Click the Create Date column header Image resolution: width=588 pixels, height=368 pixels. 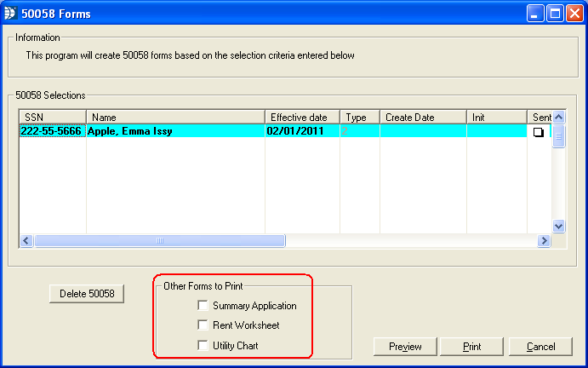[422, 117]
